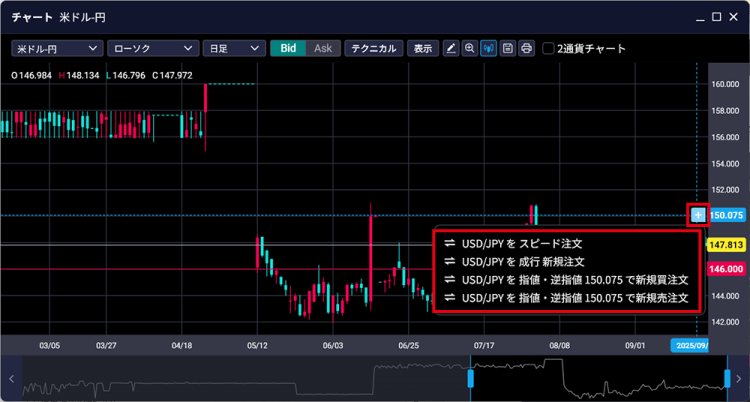Open the 米ドル-円 currency pair dropdown
The width and height of the screenshot is (750, 402).
(56, 48)
